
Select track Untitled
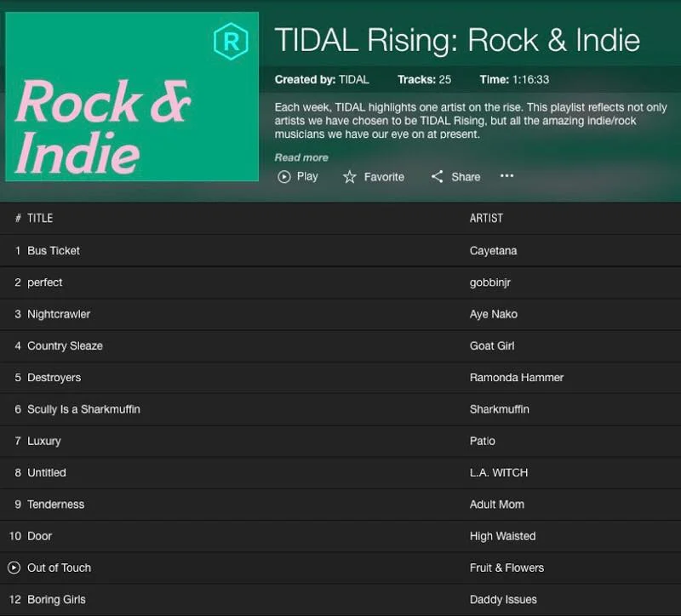point(47,472)
